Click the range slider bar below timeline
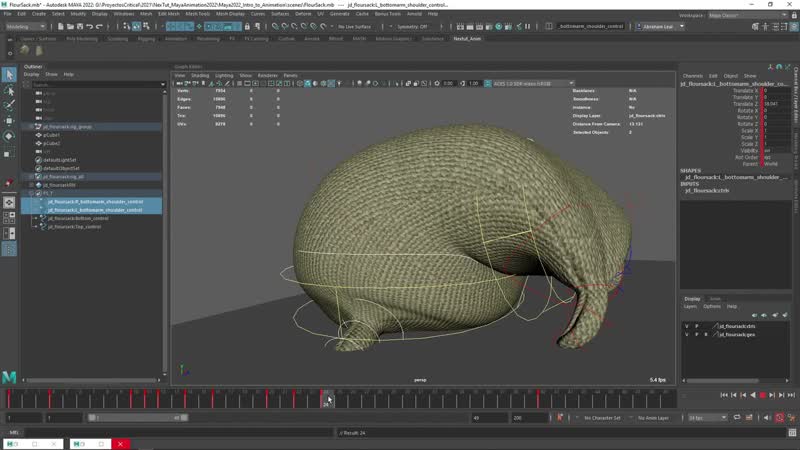The image size is (800, 450). coord(138,418)
